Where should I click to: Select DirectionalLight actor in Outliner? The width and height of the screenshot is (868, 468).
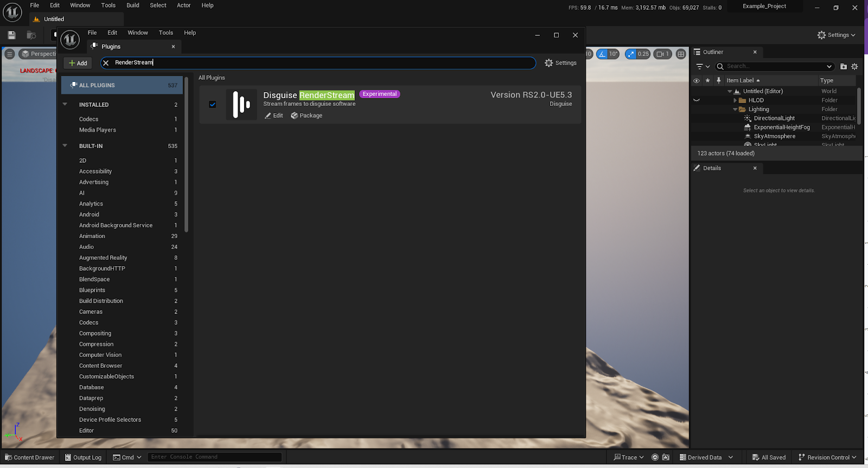click(x=774, y=118)
